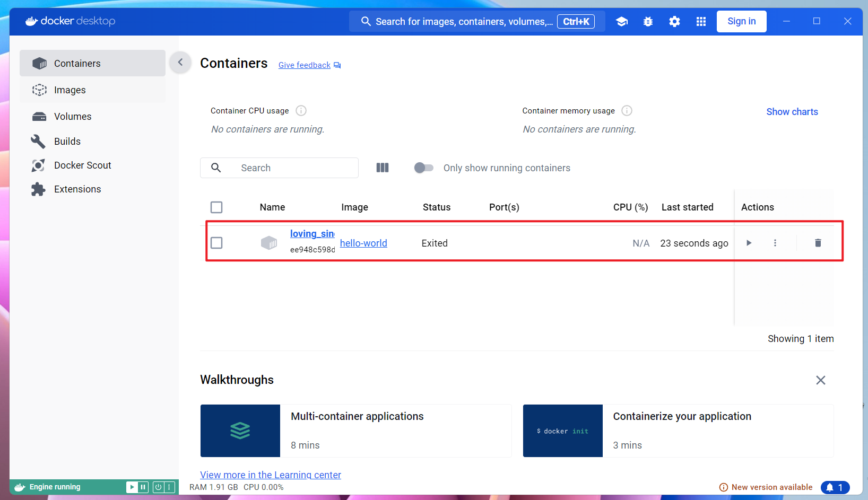Open the loving_sin container name link
Screen dimensions: 868x500
click(x=313, y=233)
